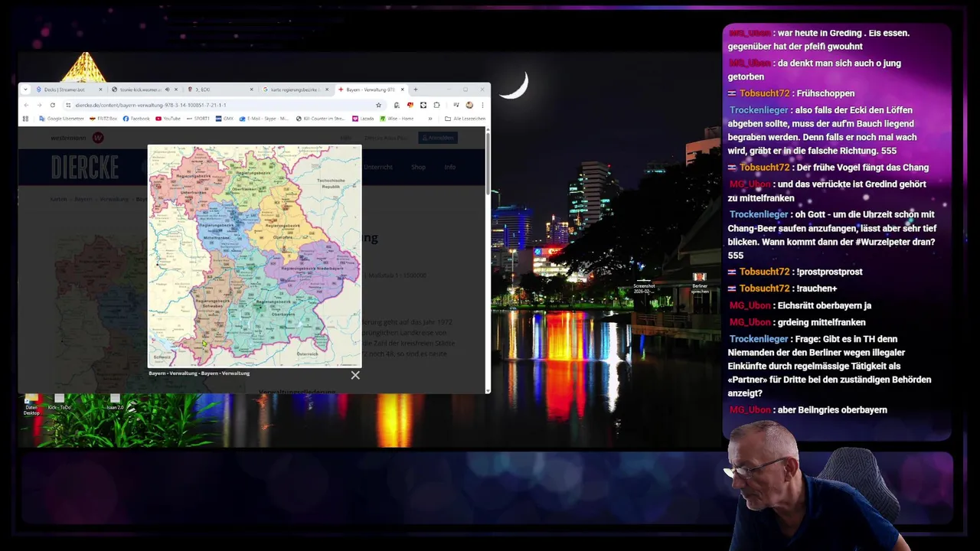Open the Info navigation menu item
This screenshot has width=980, height=551.
[x=449, y=167]
